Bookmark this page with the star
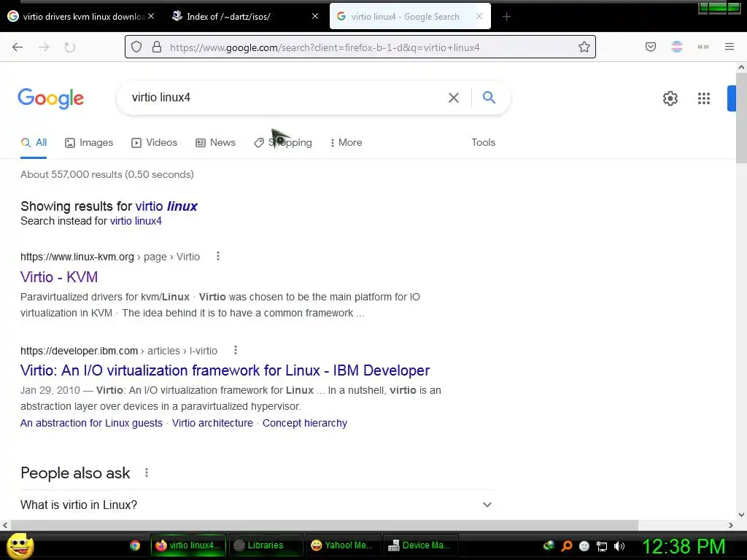Viewport: 747px width, 560px height. click(x=584, y=47)
